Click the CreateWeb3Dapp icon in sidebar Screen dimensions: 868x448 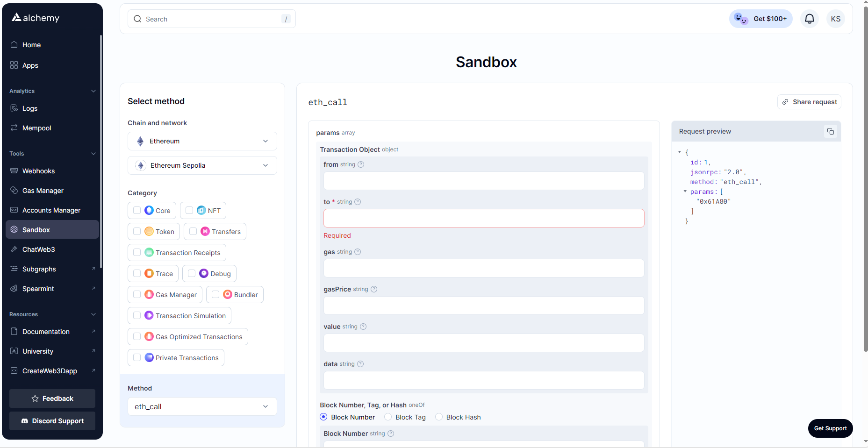tap(14, 371)
